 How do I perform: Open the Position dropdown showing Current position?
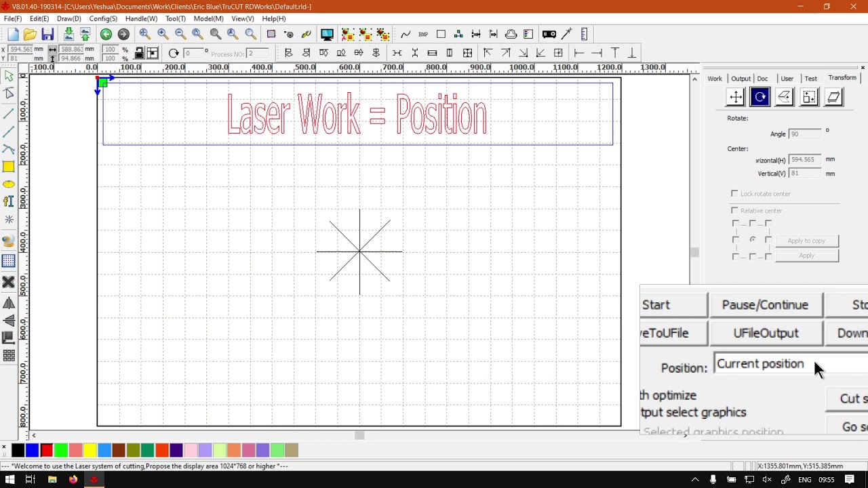coord(791,364)
